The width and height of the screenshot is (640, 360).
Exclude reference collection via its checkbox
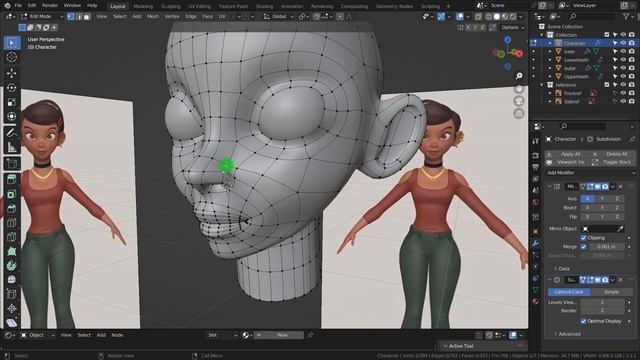point(607,85)
